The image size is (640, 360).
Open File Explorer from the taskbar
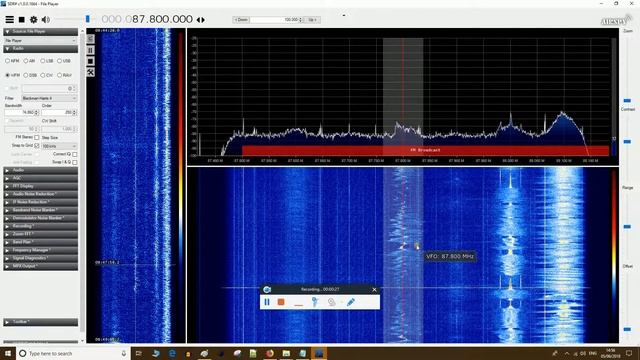click(286, 353)
